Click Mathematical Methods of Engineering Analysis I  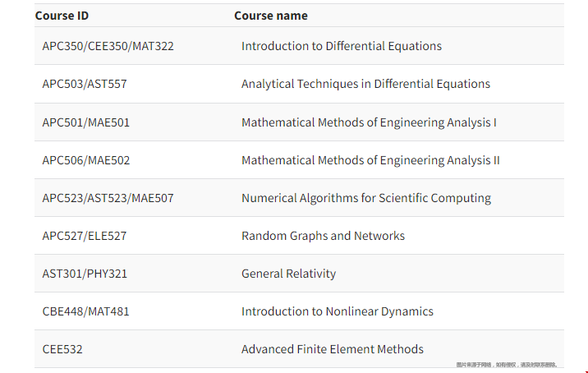click(369, 122)
